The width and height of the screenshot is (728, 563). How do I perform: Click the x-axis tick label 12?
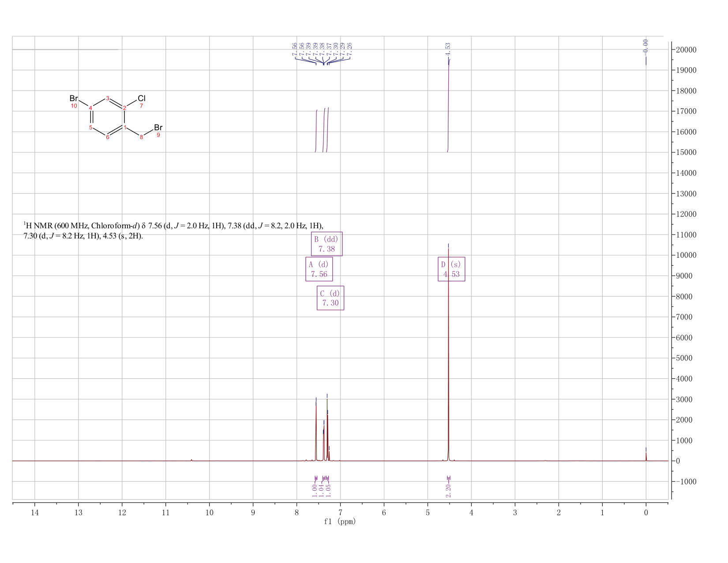click(122, 513)
